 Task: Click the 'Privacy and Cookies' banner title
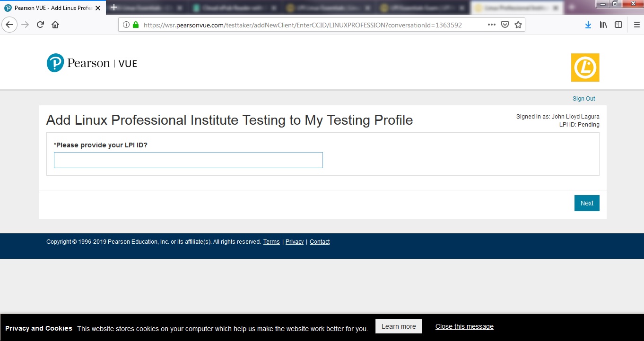coord(39,328)
